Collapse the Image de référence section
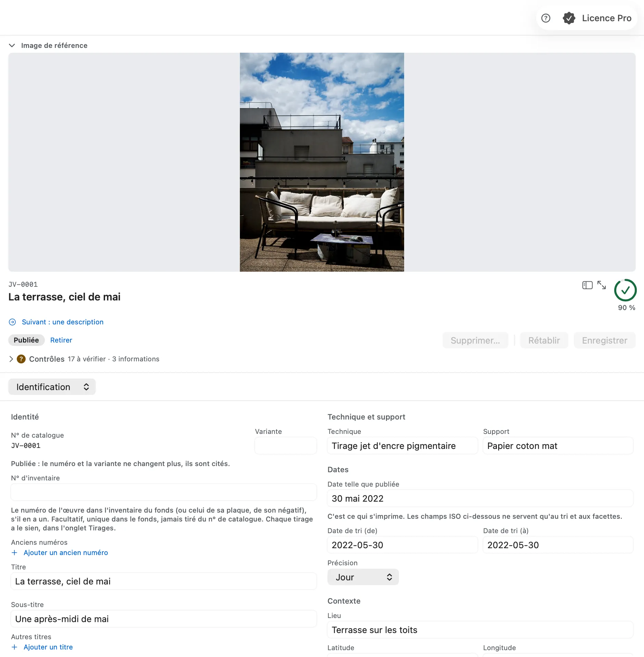The width and height of the screenshot is (644, 657). pyautogui.click(x=12, y=46)
